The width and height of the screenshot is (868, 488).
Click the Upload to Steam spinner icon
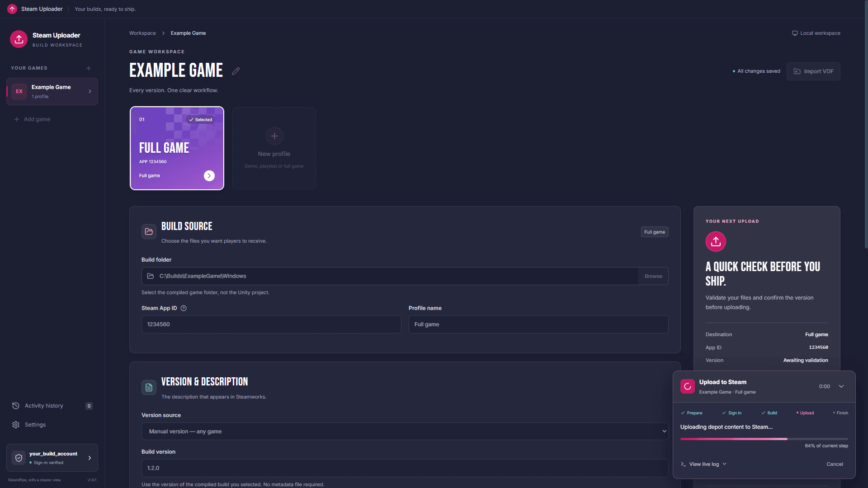pos(688,386)
